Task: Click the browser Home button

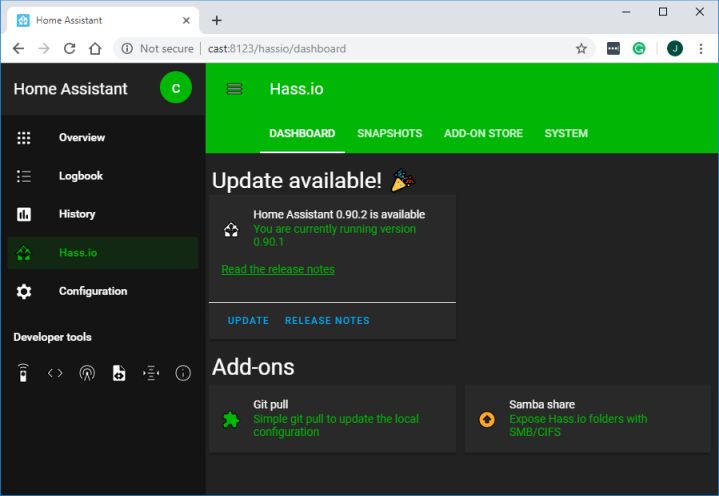Action: (95, 49)
